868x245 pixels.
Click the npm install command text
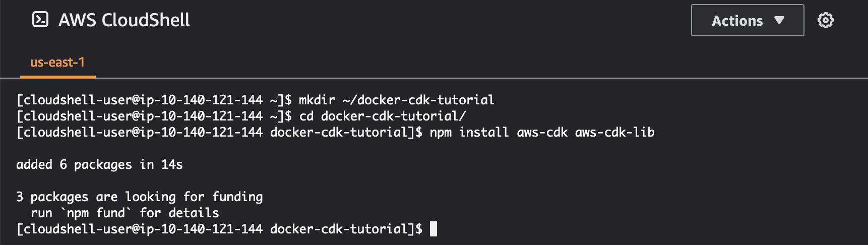point(469,133)
